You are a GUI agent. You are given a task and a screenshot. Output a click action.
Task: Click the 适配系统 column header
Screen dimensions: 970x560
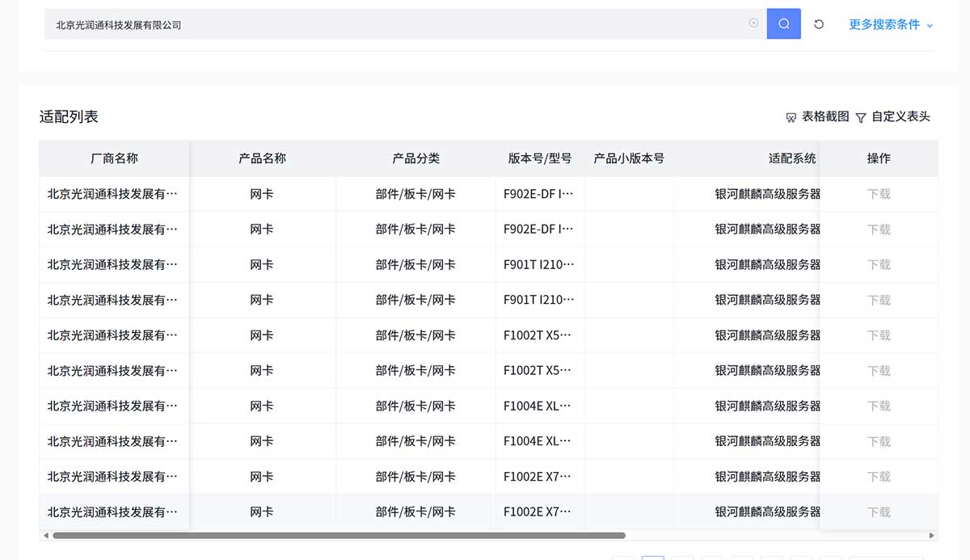click(792, 158)
